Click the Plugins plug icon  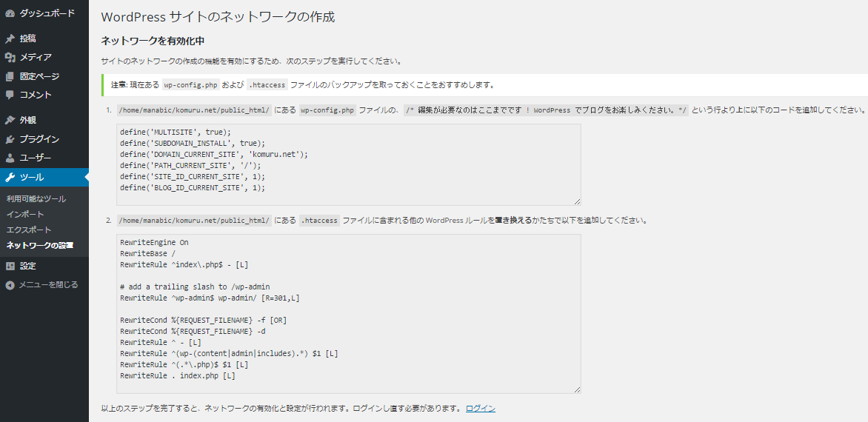pos(10,139)
